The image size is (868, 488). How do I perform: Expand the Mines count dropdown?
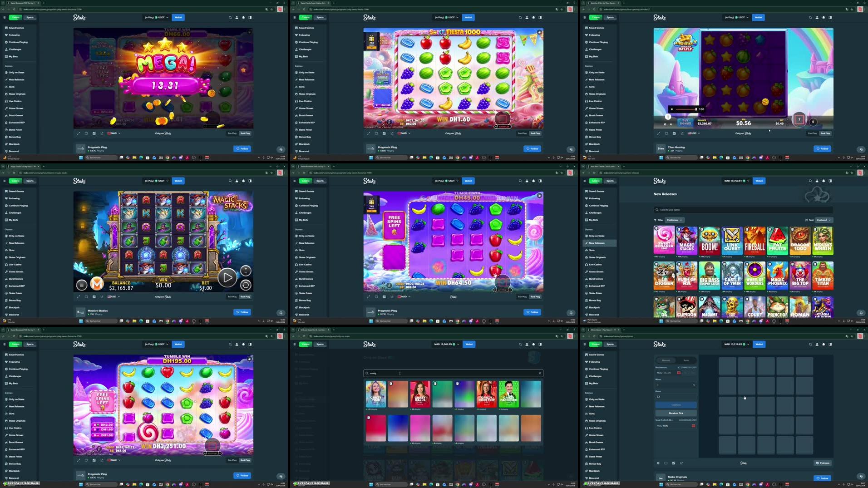676,385
